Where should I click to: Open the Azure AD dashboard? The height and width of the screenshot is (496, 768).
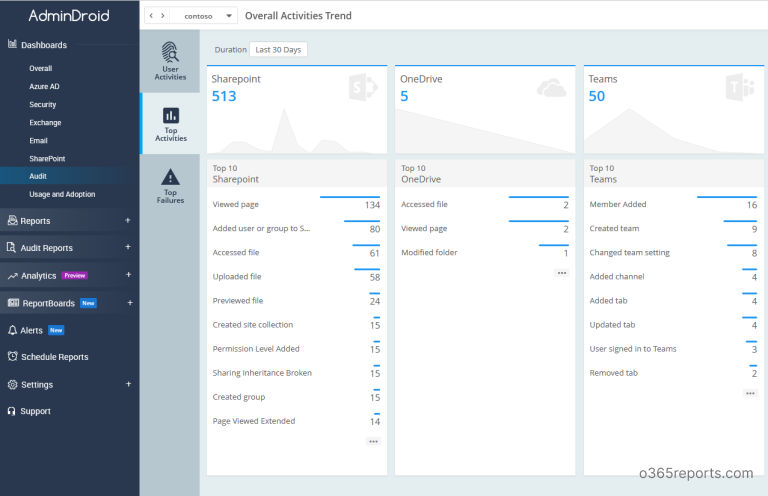tap(44, 86)
